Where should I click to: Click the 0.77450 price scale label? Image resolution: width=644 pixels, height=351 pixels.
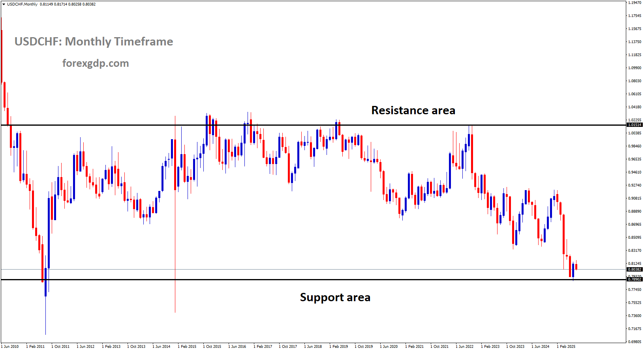tap(635, 290)
